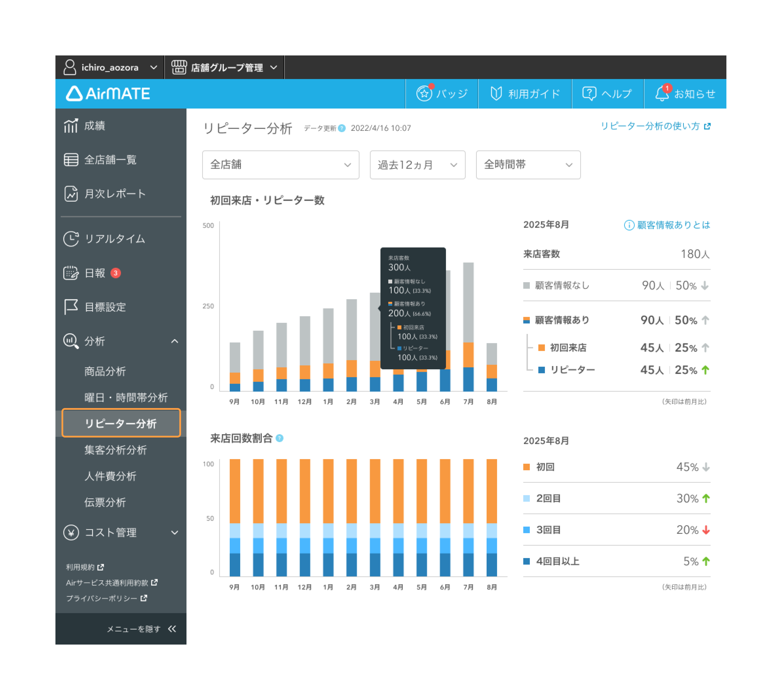782x700 pixels.
Task: Click the double-chevron collapse menu icon
Action: tap(172, 629)
